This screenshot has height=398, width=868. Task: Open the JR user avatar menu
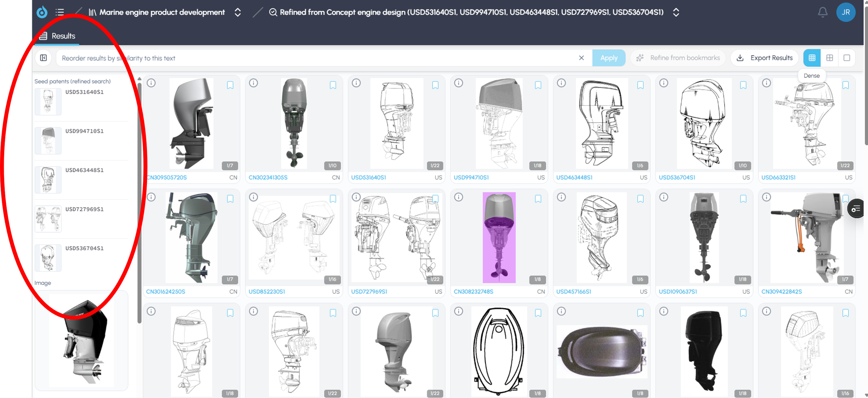point(845,12)
